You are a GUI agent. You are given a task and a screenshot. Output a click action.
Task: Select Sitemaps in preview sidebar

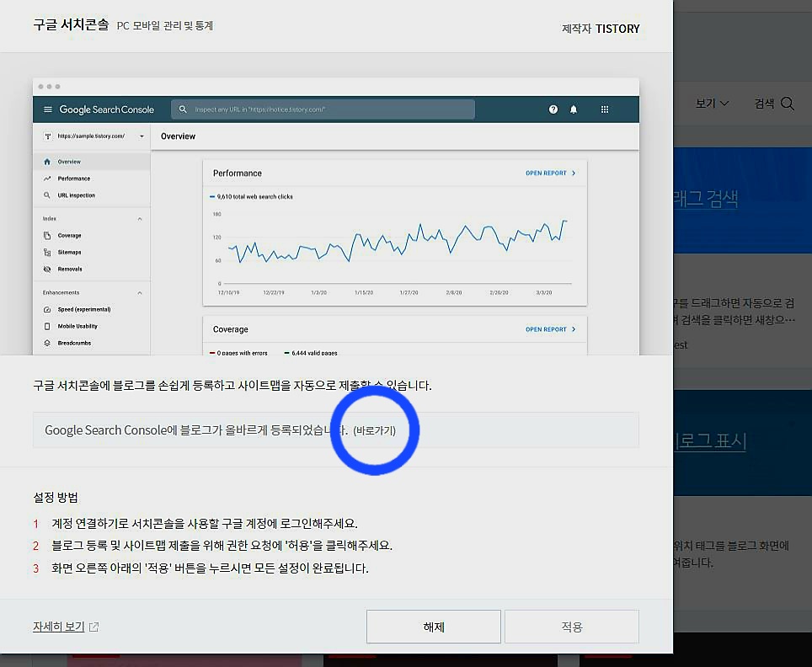(91, 252)
